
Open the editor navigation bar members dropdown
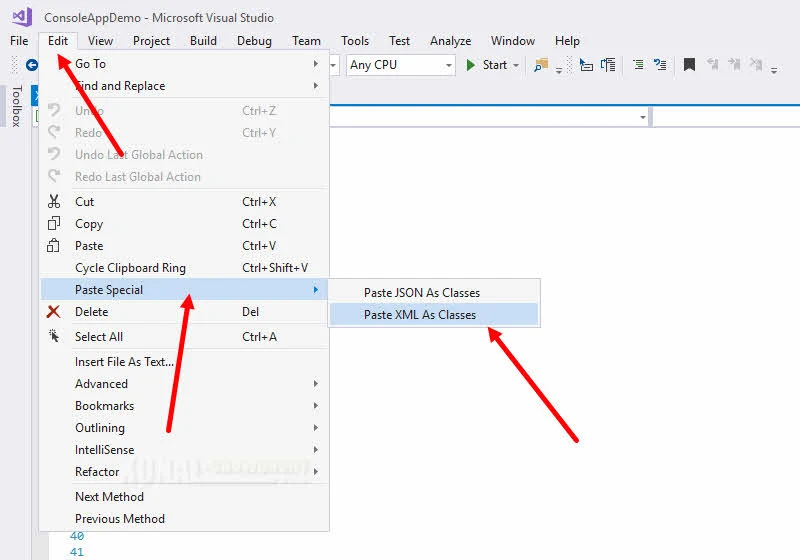point(726,117)
